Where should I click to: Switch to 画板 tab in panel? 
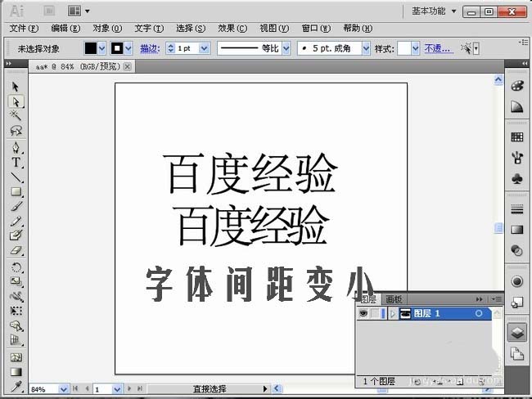pyautogui.click(x=394, y=299)
